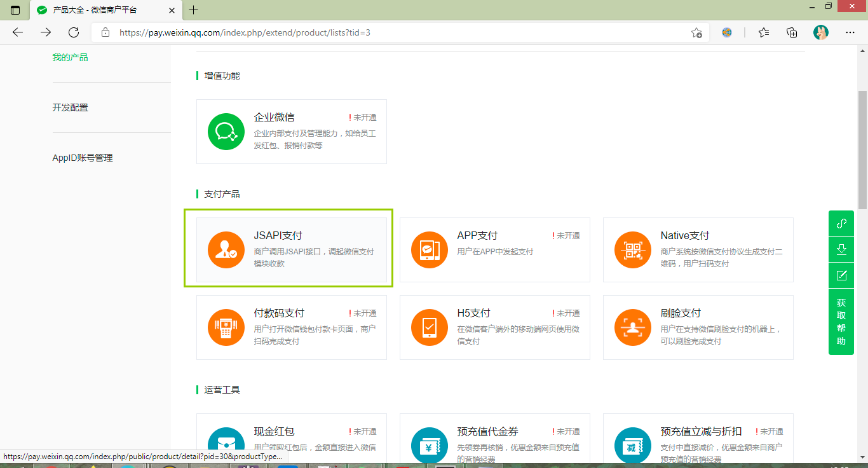The height and width of the screenshot is (468, 868).
Task: Open a new browser tab
Action: click(x=194, y=10)
